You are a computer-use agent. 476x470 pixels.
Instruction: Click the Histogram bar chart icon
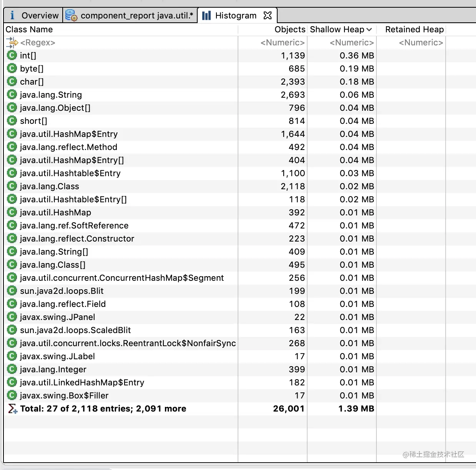207,15
